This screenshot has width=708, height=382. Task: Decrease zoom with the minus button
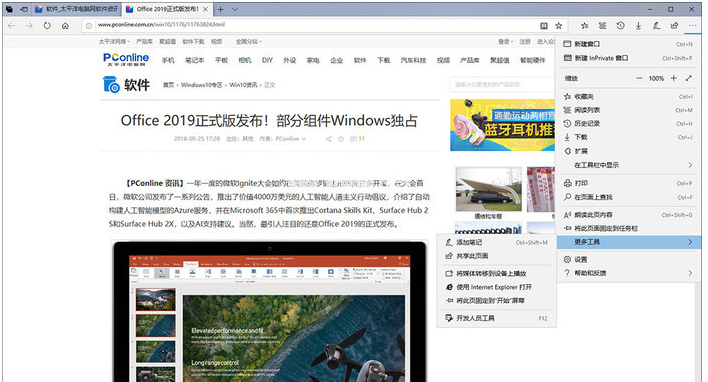[639, 78]
